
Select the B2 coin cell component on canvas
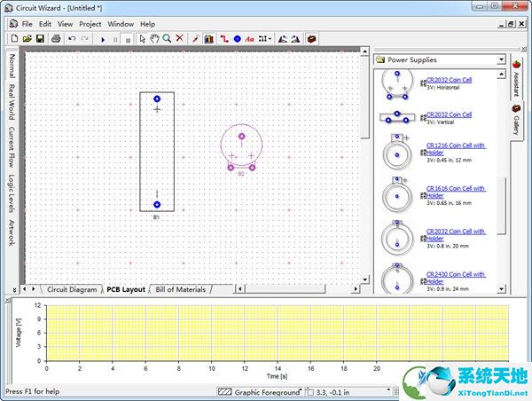pos(241,147)
